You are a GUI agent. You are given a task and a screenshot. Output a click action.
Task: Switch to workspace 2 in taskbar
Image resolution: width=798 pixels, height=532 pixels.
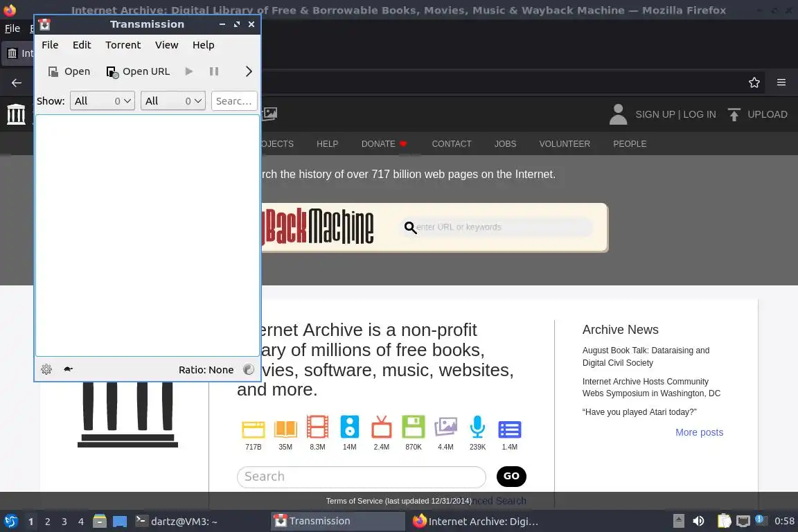coord(47,522)
